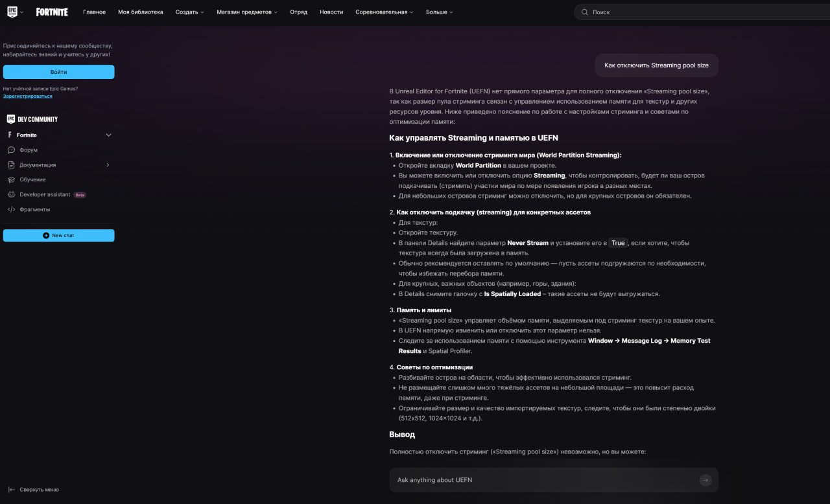Viewport: 830px width, 504px height.
Task: Expand the Создать dropdown menu
Action: [x=189, y=12]
